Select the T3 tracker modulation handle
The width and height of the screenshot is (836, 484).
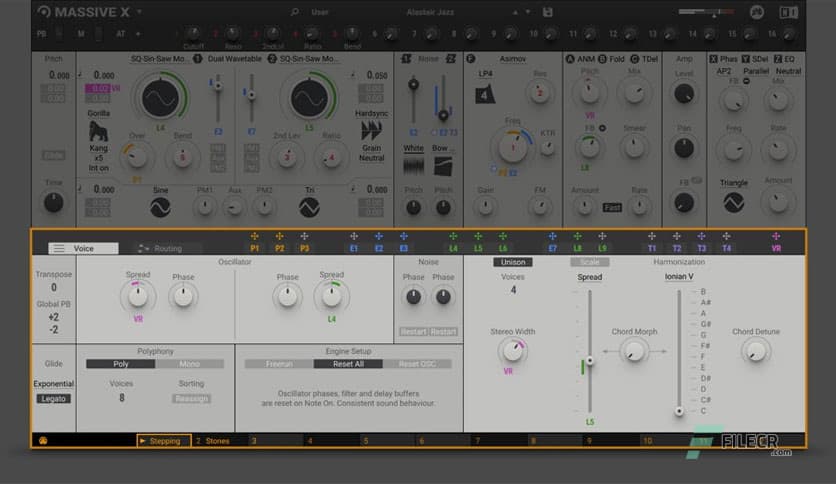[x=701, y=236]
